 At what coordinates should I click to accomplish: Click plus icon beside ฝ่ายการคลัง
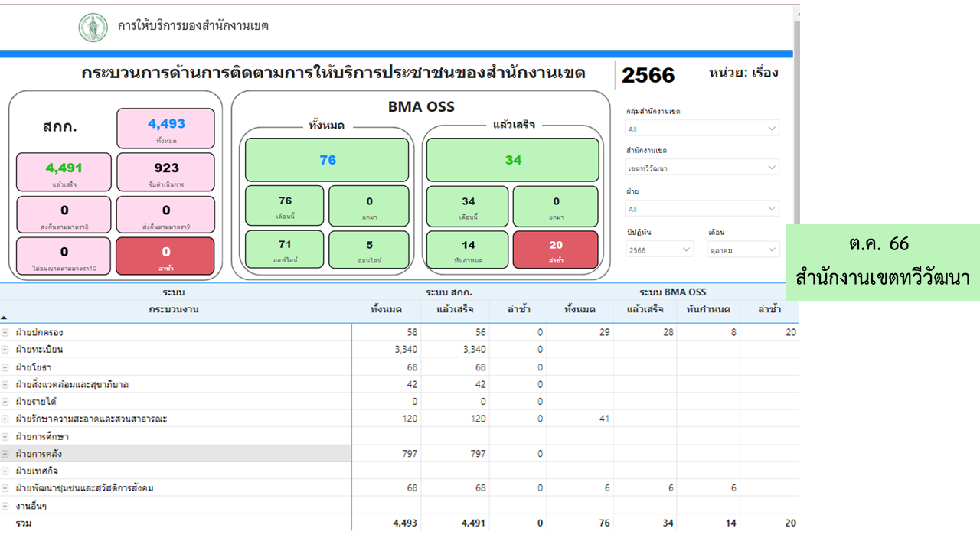pos(5,454)
